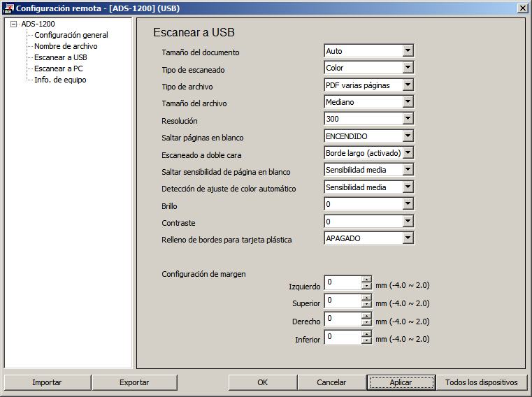
Task: Open Info. de equipo page
Action: pyautogui.click(x=60, y=80)
